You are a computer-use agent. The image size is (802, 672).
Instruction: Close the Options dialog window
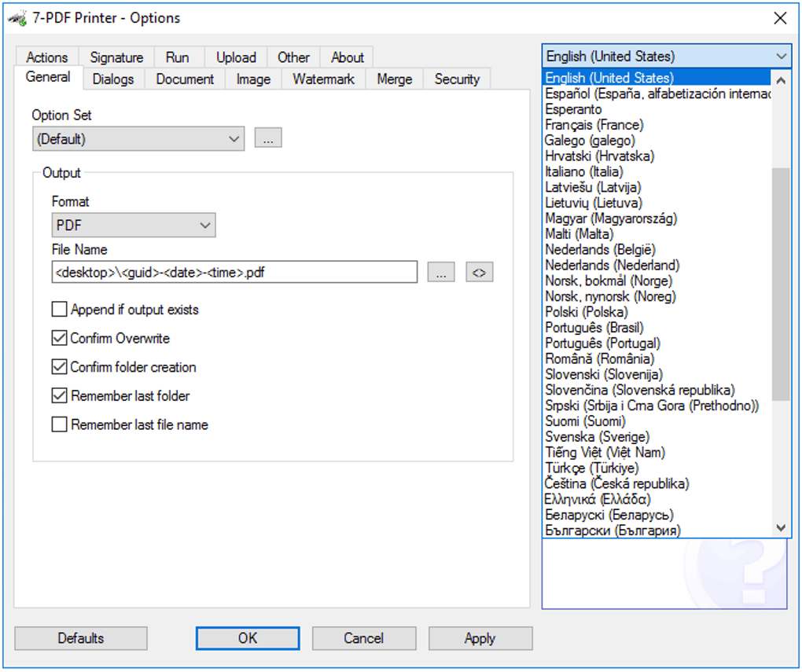780,18
